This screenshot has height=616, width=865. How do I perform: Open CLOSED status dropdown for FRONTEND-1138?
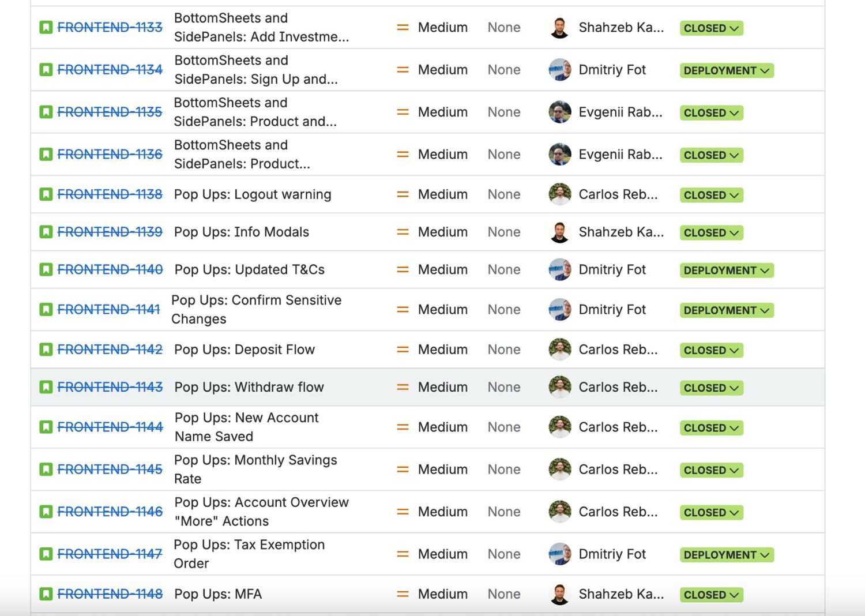pos(711,196)
